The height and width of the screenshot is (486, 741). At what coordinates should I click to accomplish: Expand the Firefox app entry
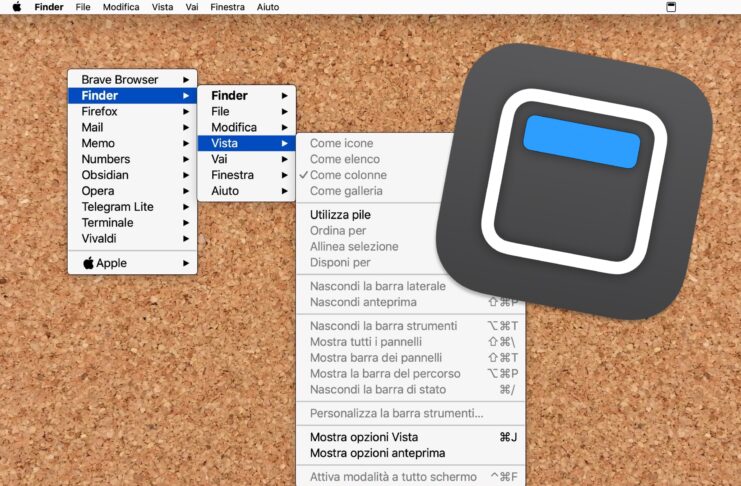(x=132, y=112)
